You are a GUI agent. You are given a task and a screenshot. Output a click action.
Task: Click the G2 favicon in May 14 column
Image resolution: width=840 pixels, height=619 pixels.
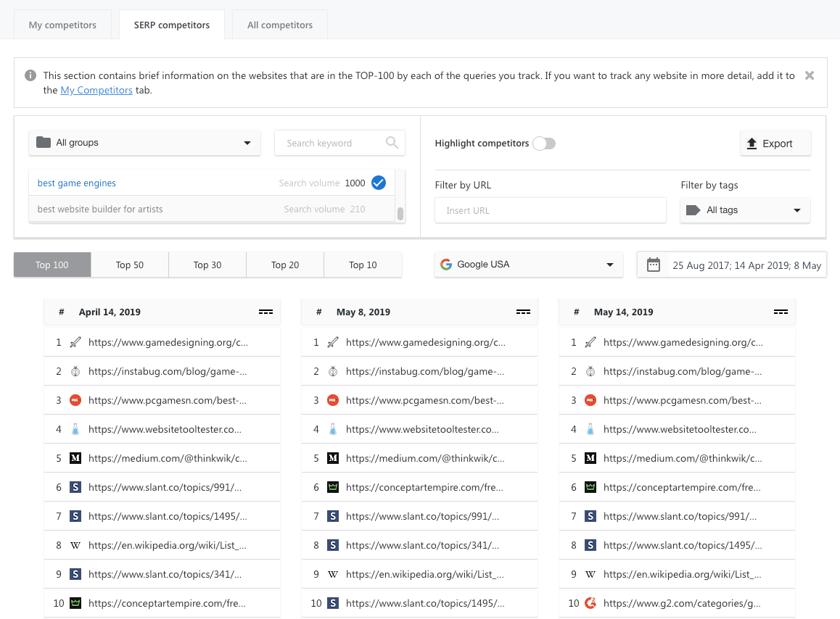[590, 603]
